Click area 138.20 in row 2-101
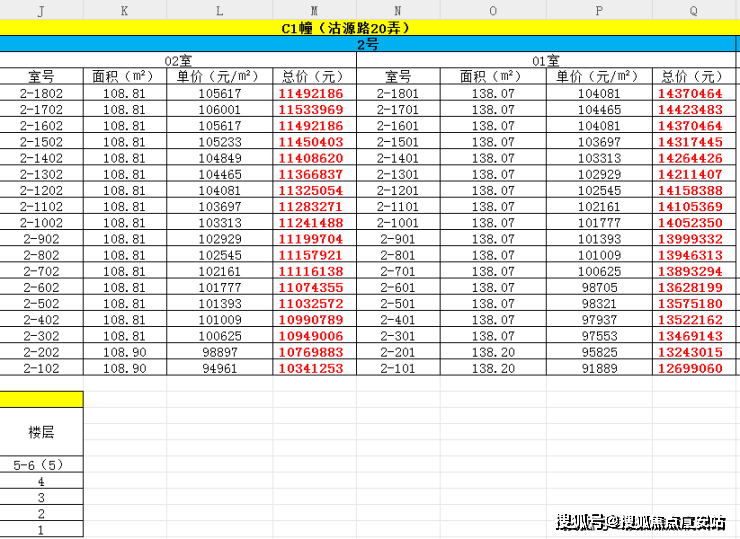The image size is (740, 539). click(x=493, y=368)
